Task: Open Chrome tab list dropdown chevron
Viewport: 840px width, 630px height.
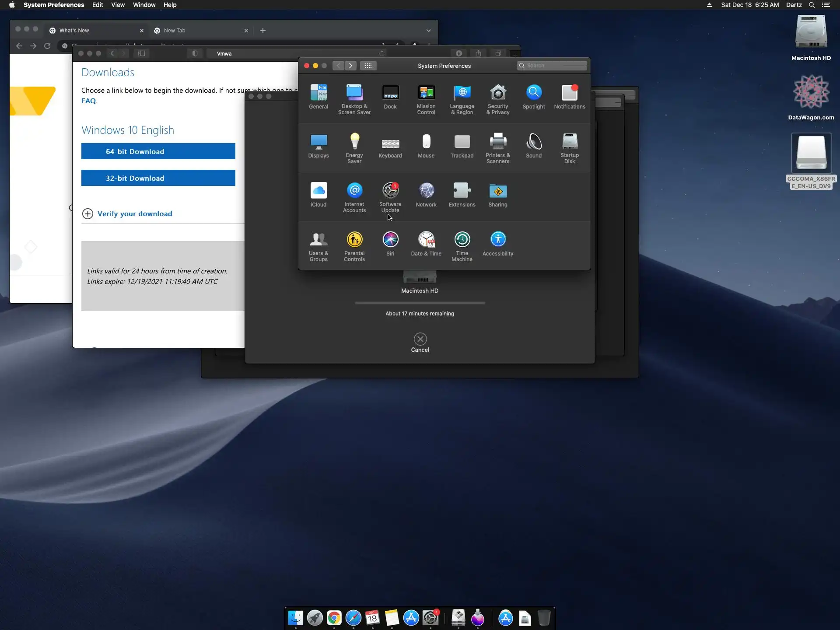Action: [429, 31]
